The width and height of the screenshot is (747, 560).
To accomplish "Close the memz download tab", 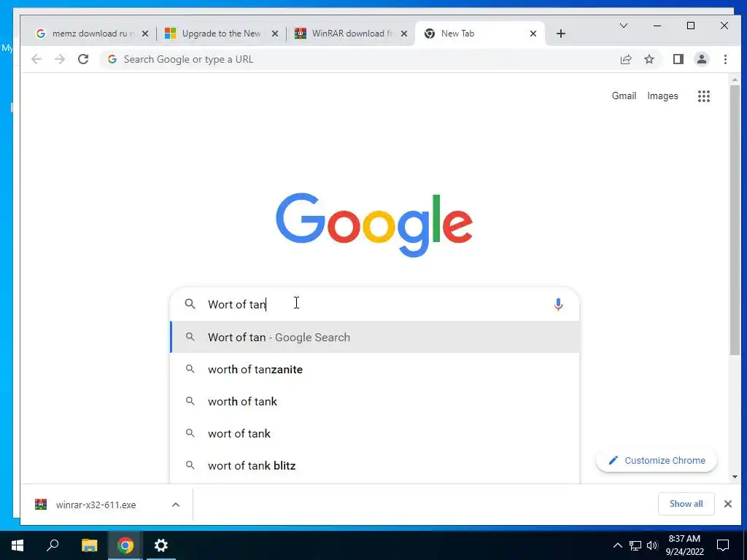I will [145, 34].
